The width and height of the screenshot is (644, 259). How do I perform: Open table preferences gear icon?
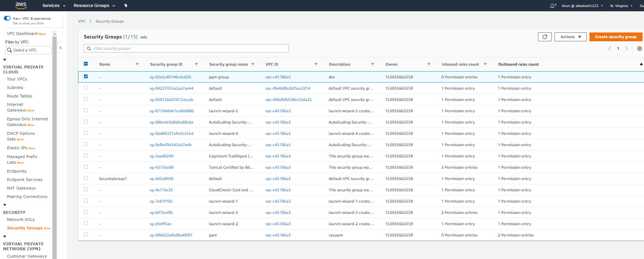click(639, 49)
